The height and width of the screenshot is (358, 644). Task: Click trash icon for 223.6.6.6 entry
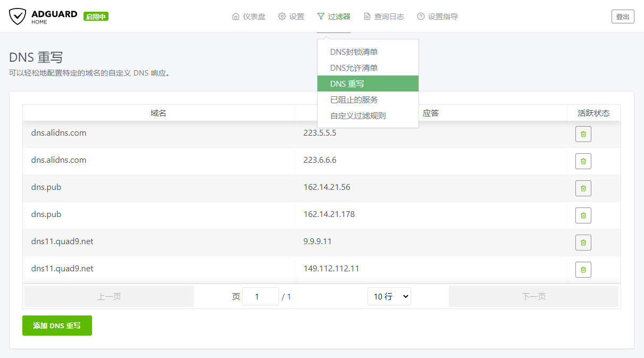pos(583,161)
